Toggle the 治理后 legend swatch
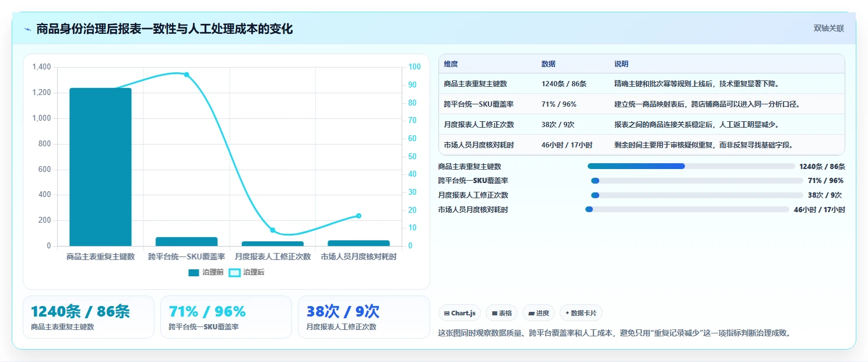The width and height of the screenshot is (868, 362). tap(234, 272)
